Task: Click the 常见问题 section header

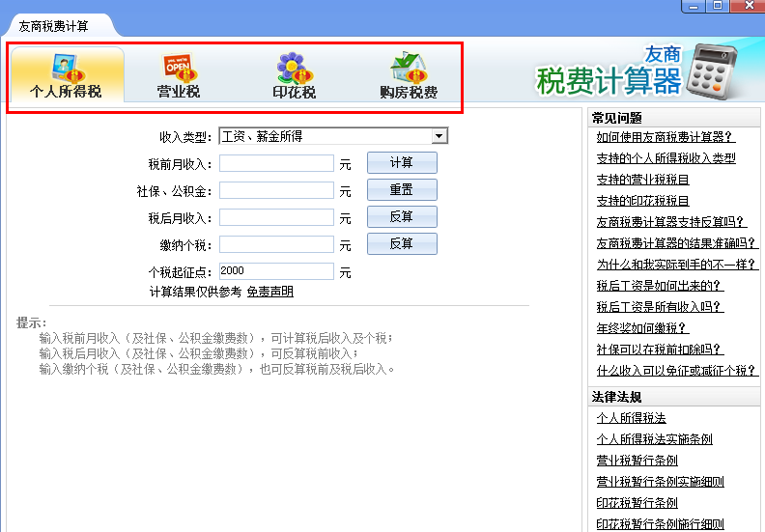Action: pos(674,118)
